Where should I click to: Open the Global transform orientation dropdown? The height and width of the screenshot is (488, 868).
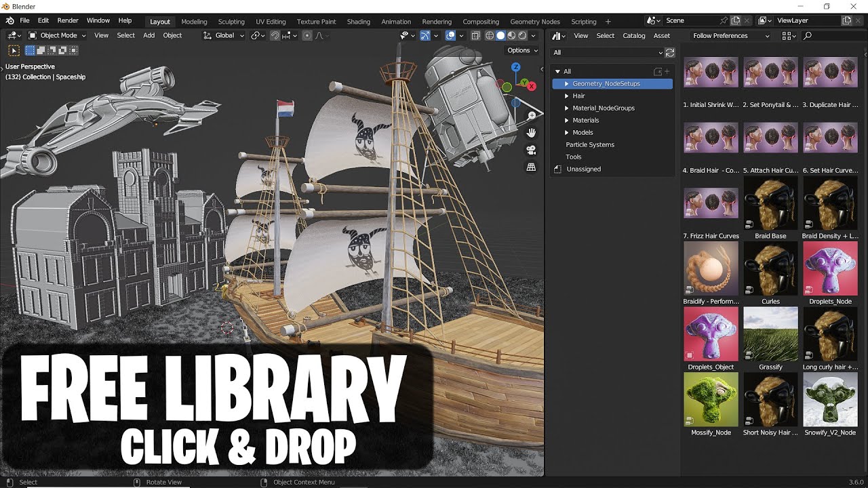coord(224,35)
